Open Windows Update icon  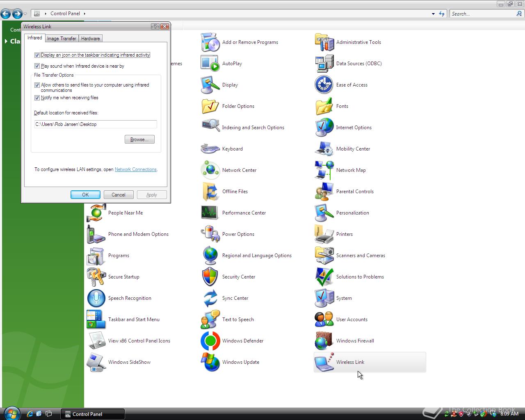click(x=210, y=362)
